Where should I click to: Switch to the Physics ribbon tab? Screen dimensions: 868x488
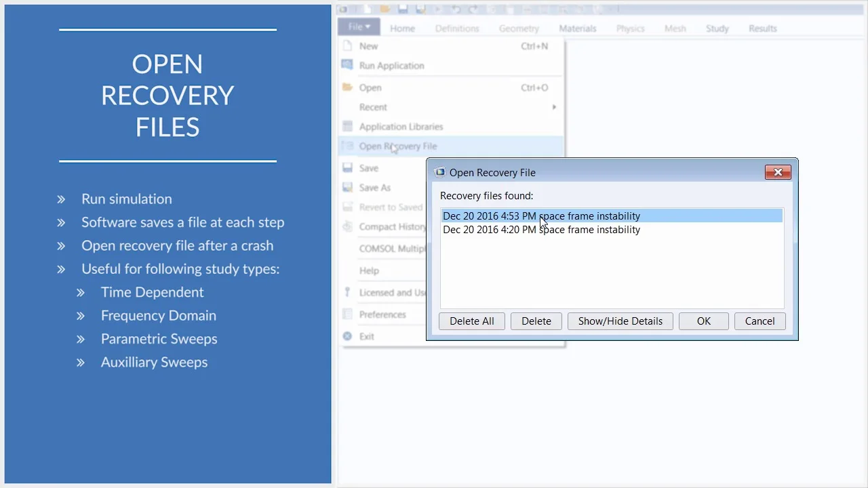630,28
